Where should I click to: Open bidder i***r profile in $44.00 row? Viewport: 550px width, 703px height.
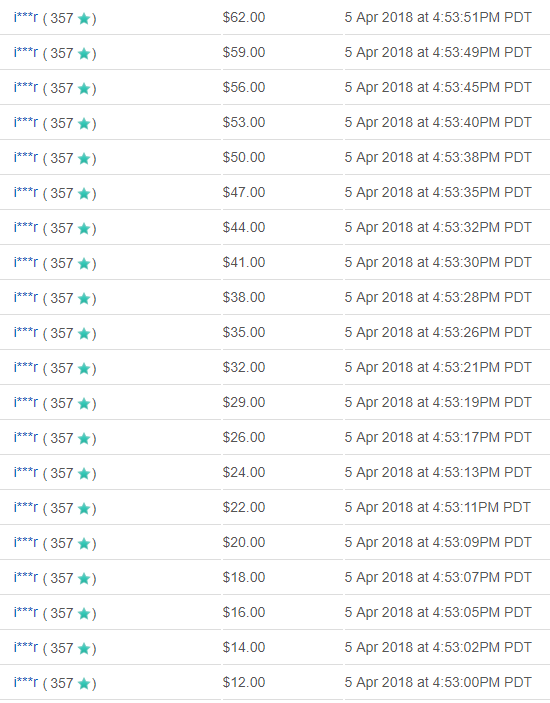[26, 227]
